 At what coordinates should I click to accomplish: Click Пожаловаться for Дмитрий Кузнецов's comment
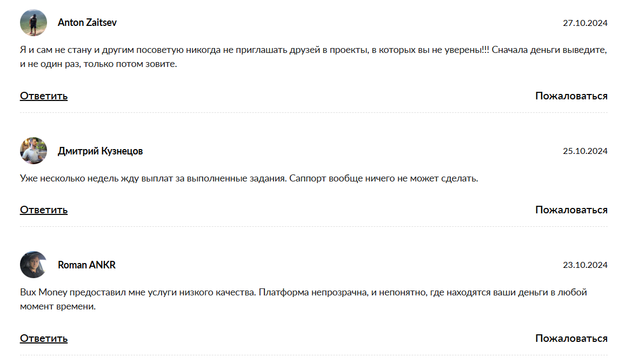(x=571, y=210)
